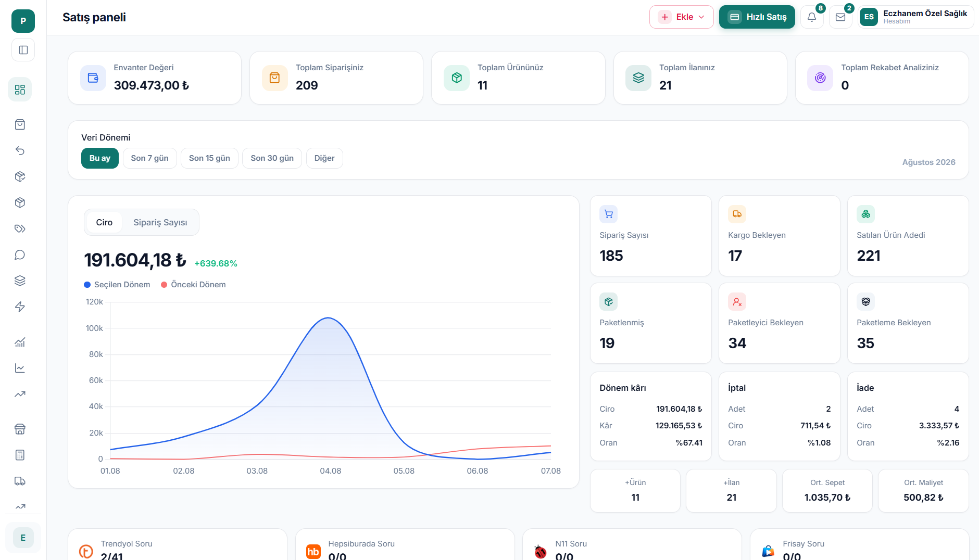
Task: Toggle the sidebar collapse icon
Action: coord(23,50)
